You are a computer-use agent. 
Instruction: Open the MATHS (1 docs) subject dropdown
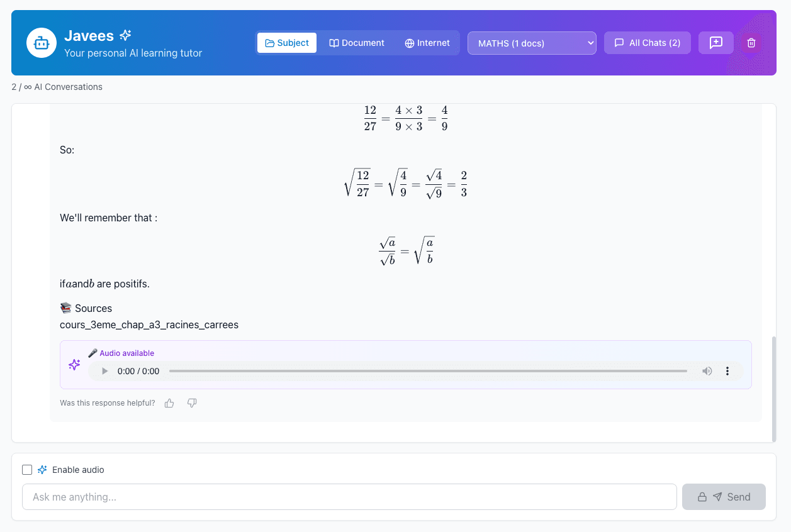pyautogui.click(x=532, y=43)
